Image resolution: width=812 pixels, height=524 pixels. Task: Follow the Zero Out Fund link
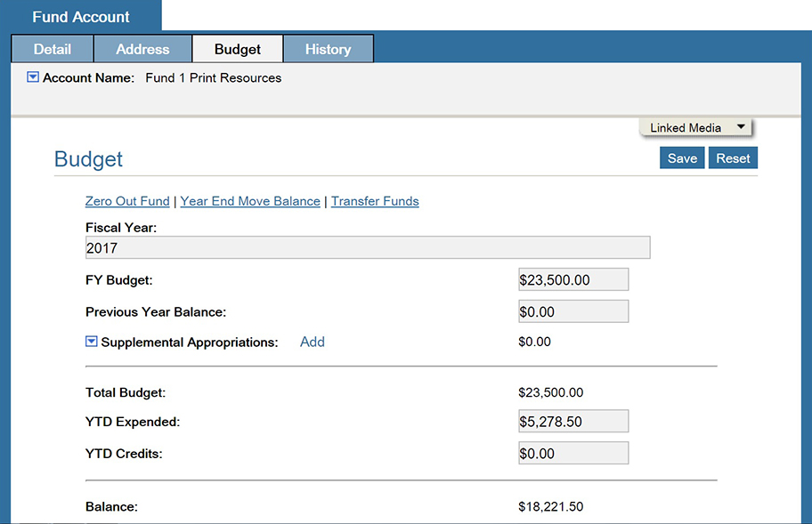(x=127, y=201)
